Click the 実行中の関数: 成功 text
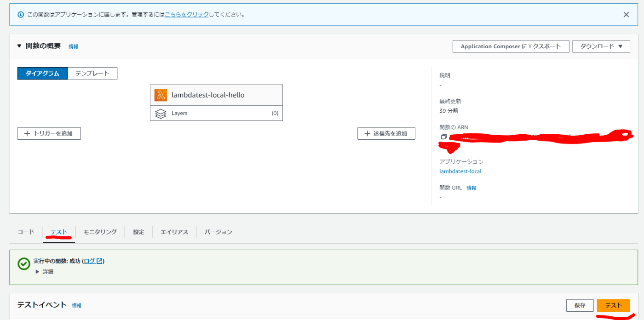644x320 pixels. click(x=57, y=261)
